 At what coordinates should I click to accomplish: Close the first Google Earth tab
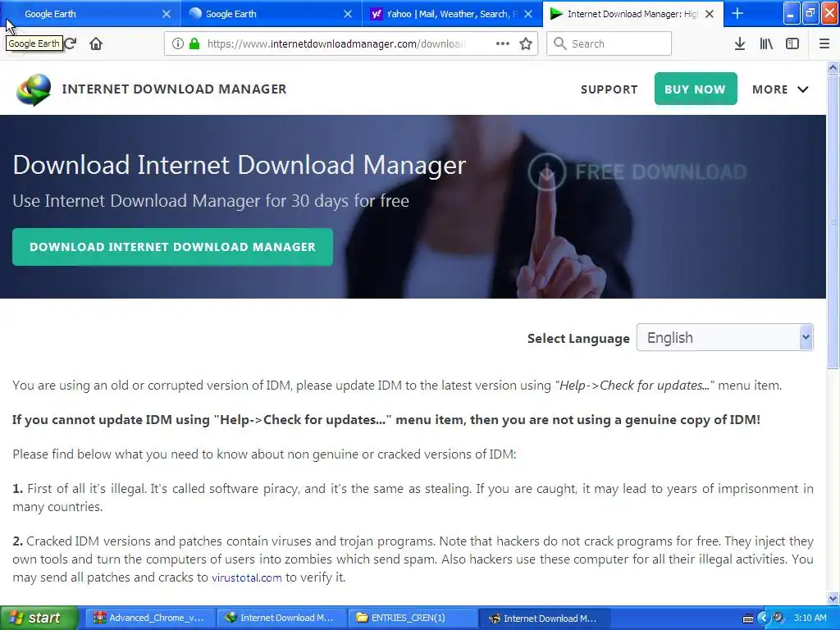[167, 14]
